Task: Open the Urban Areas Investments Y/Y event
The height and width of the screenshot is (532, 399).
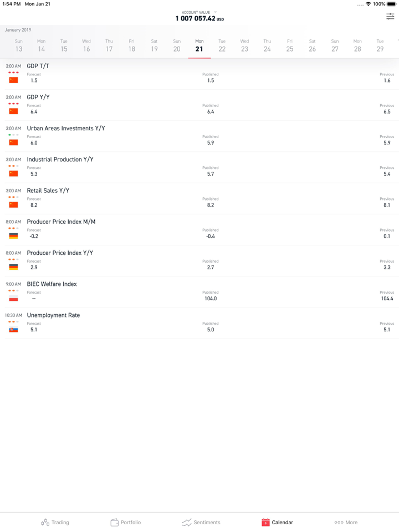Action: [x=66, y=128]
